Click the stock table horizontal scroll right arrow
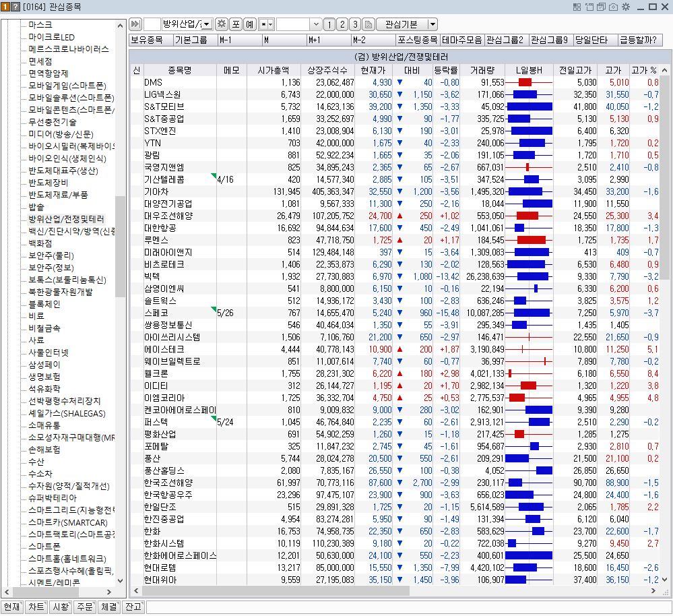This screenshot has height=616, width=673. point(653,591)
